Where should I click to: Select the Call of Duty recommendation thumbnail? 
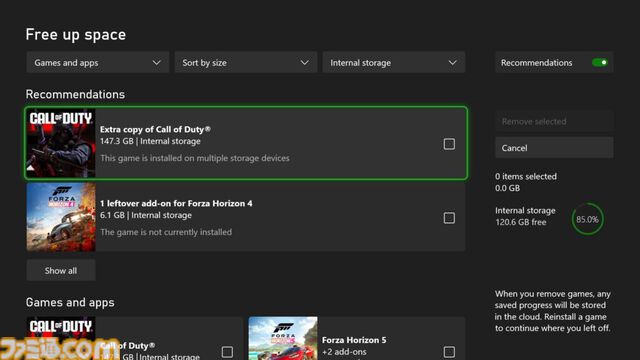coord(61,143)
